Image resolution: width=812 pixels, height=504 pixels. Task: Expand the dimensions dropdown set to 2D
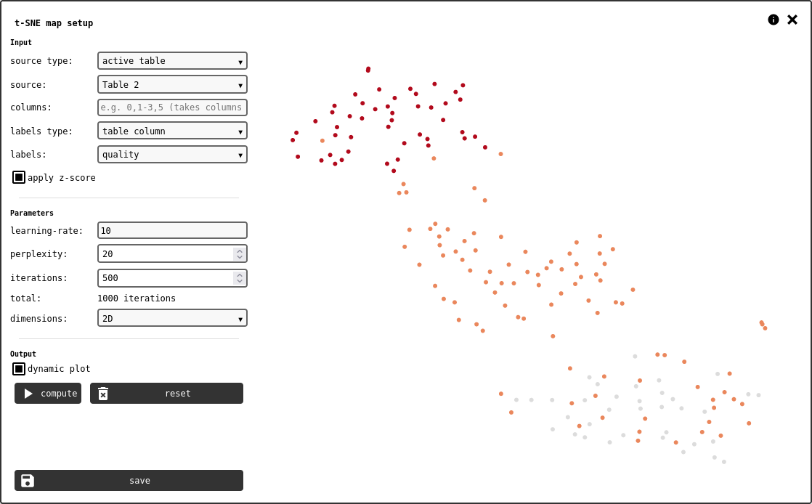[172, 319]
